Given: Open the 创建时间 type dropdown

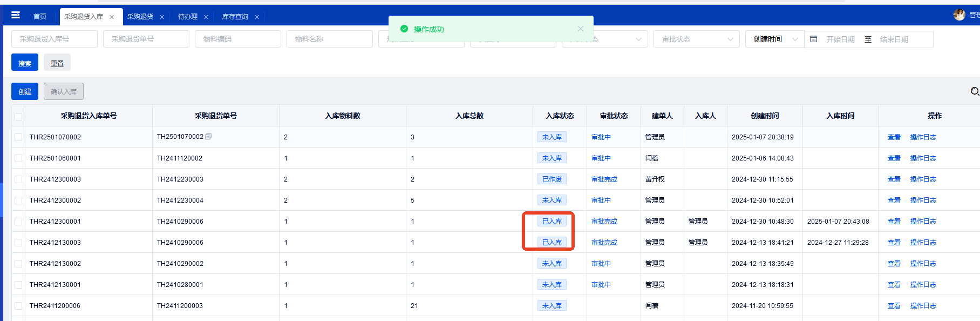Looking at the screenshot, I should 775,39.
